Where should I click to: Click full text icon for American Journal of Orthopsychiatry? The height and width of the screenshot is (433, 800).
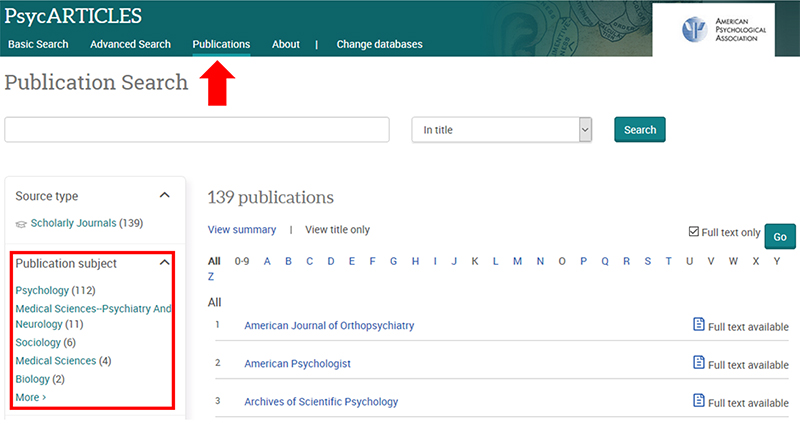click(698, 324)
